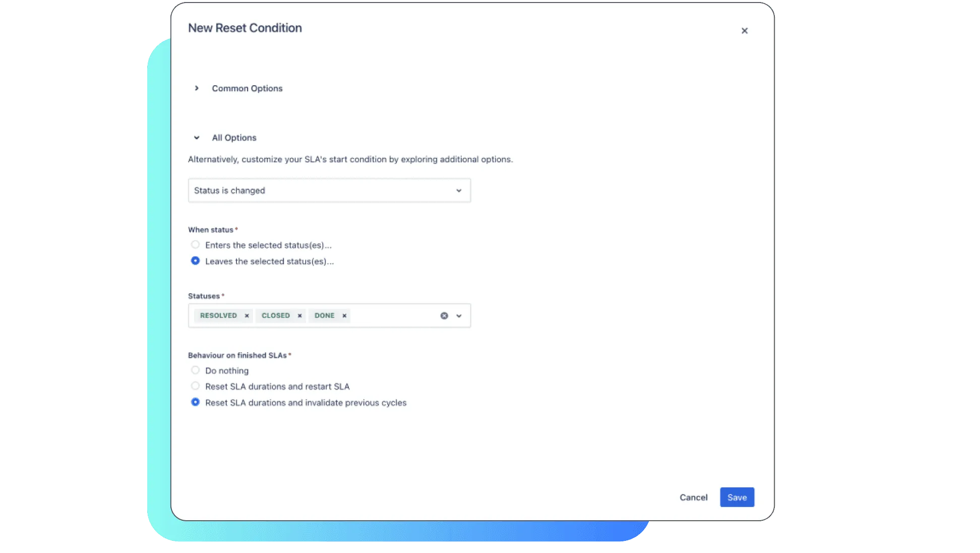Viewport: 980px width, 553px height.
Task: Expand the Common Options section
Action: point(197,88)
